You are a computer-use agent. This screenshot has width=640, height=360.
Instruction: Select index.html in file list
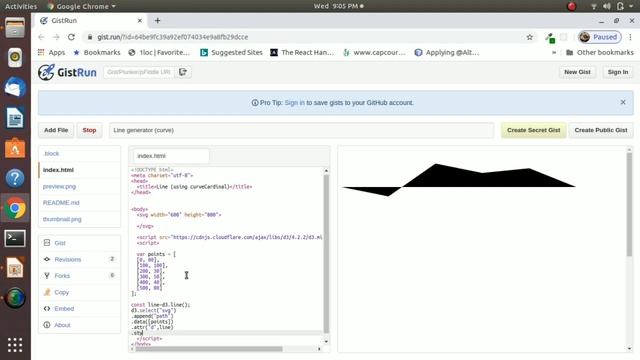pyautogui.click(x=80, y=170)
